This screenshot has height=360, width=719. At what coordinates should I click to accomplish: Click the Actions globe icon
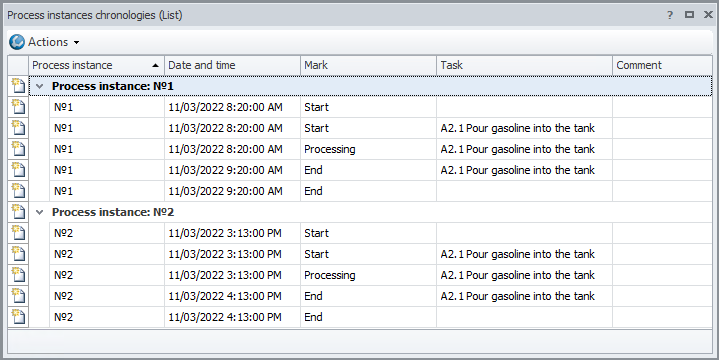[x=17, y=42]
